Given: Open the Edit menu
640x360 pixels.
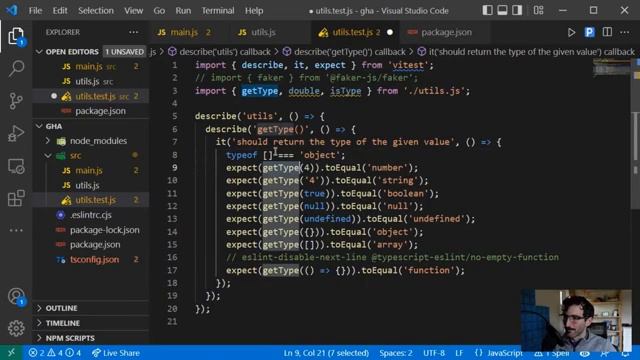Looking at the screenshot, I should (60, 10).
